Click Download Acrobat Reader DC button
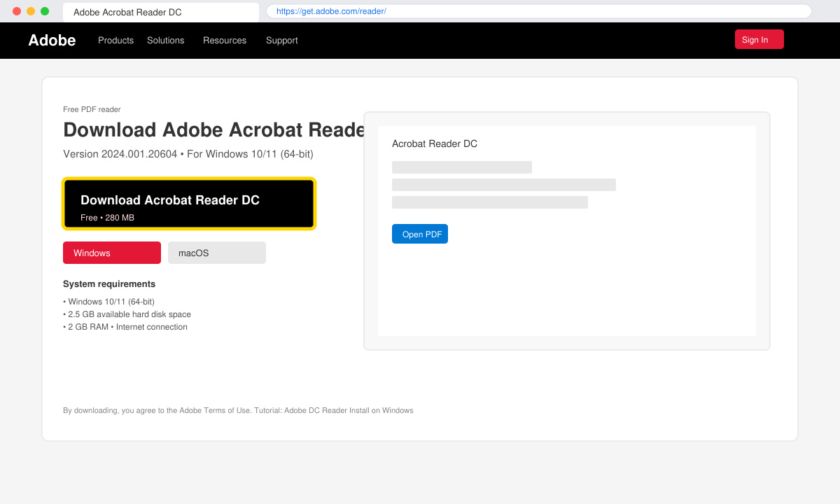The image size is (840, 504). tap(189, 204)
